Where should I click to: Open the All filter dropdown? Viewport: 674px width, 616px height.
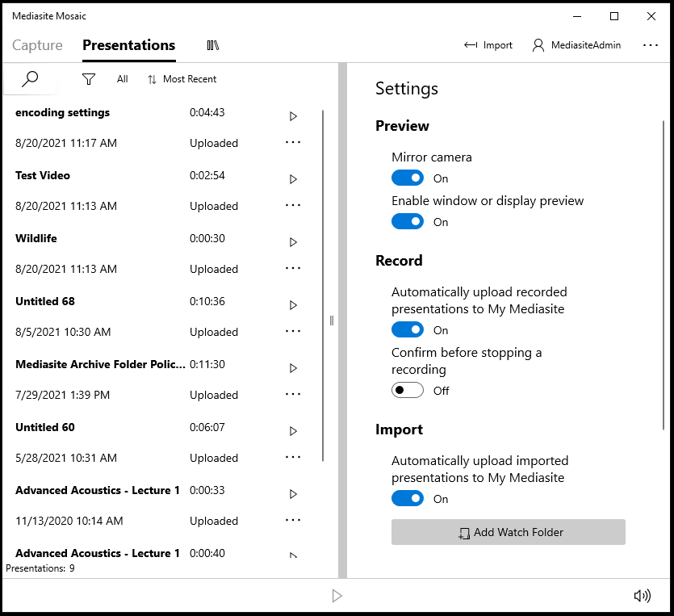click(123, 79)
